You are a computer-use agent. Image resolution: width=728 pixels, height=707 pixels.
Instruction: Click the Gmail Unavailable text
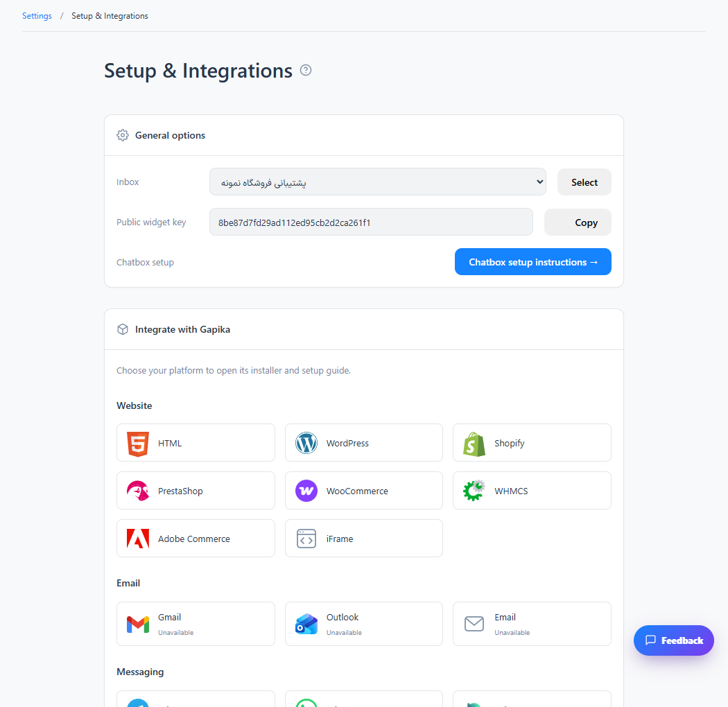point(176,632)
